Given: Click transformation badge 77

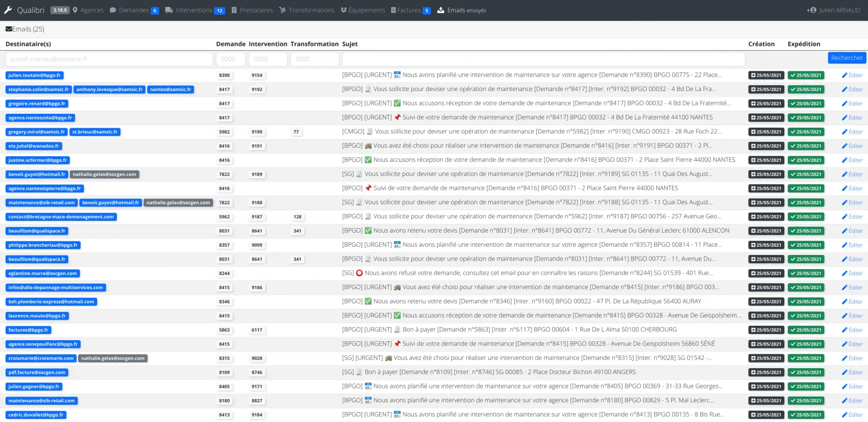Looking at the screenshot, I should point(296,132).
